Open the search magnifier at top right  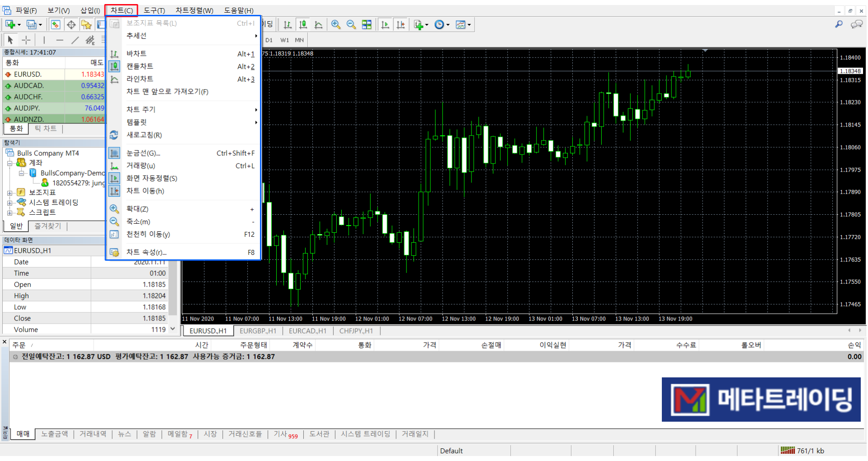839,25
